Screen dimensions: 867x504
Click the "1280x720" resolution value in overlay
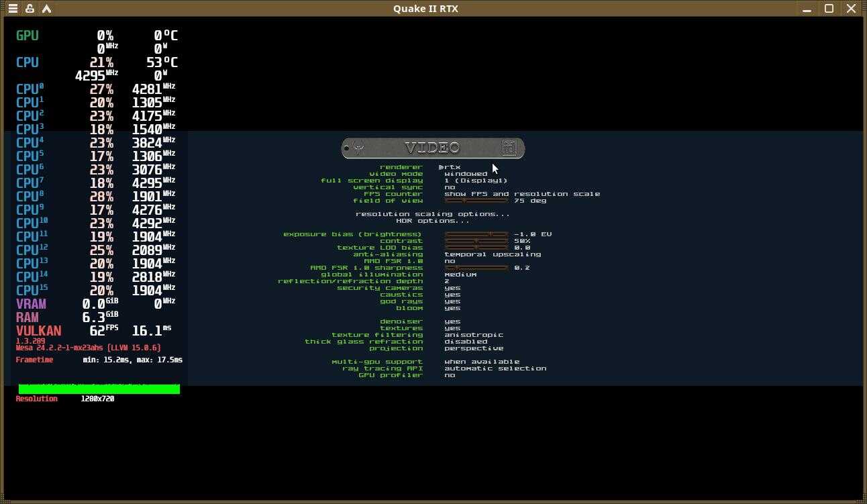pos(97,399)
